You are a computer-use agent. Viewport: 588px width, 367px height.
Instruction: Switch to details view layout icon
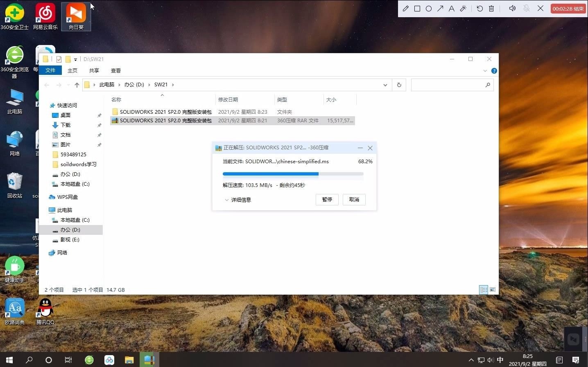pyautogui.click(x=484, y=290)
